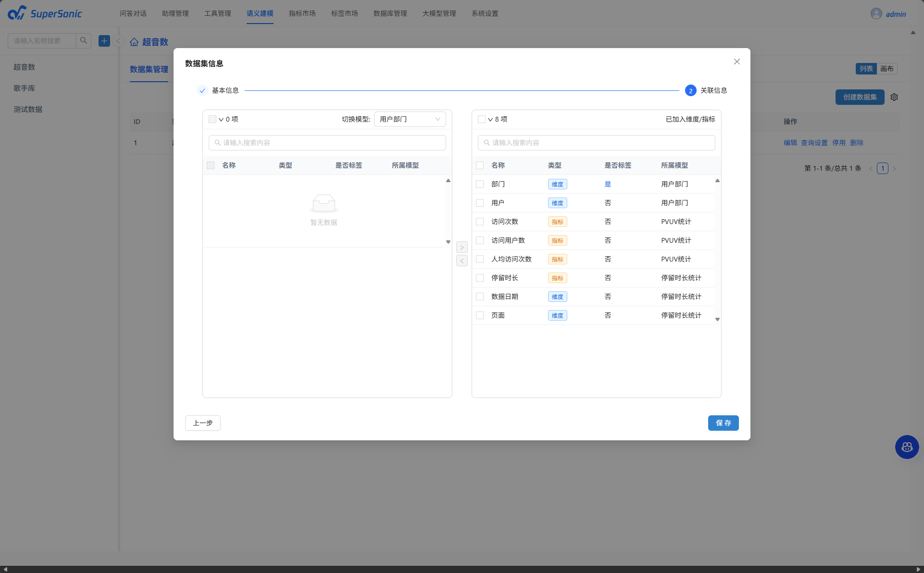Select 测试数据 in the sidebar

tap(28, 109)
